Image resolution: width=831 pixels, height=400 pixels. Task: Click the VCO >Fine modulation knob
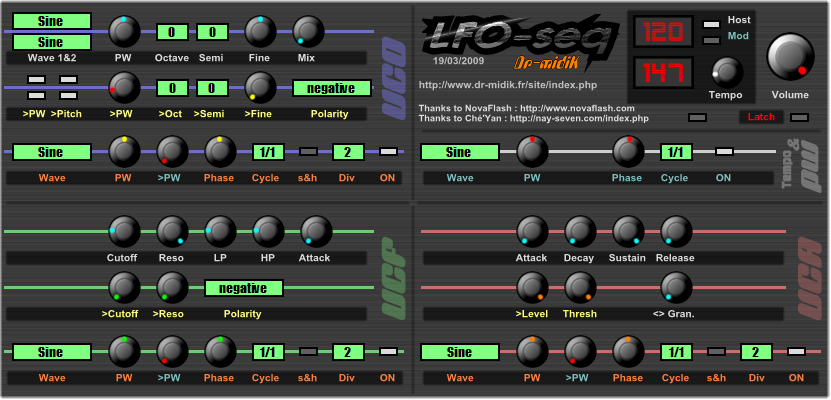click(260, 87)
